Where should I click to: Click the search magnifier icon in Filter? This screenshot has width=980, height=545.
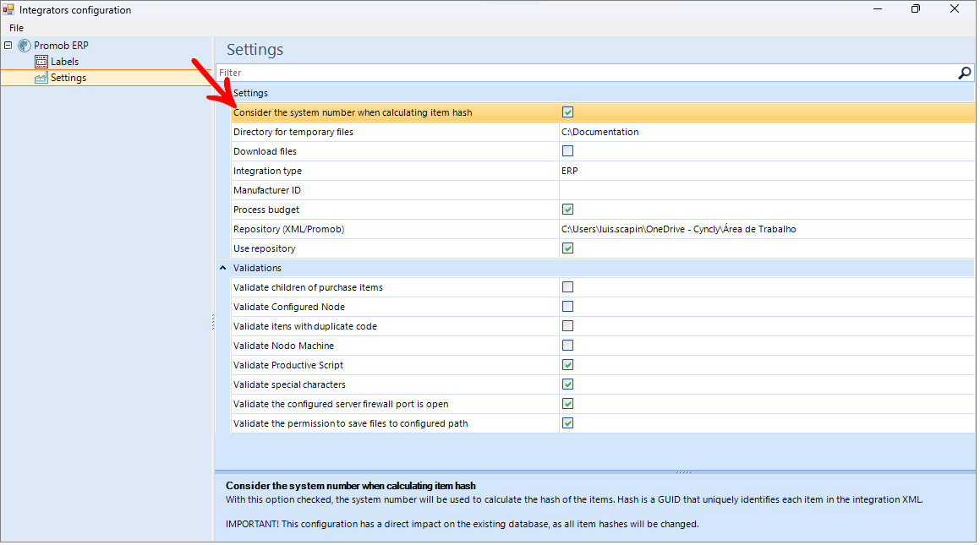click(x=965, y=73)
